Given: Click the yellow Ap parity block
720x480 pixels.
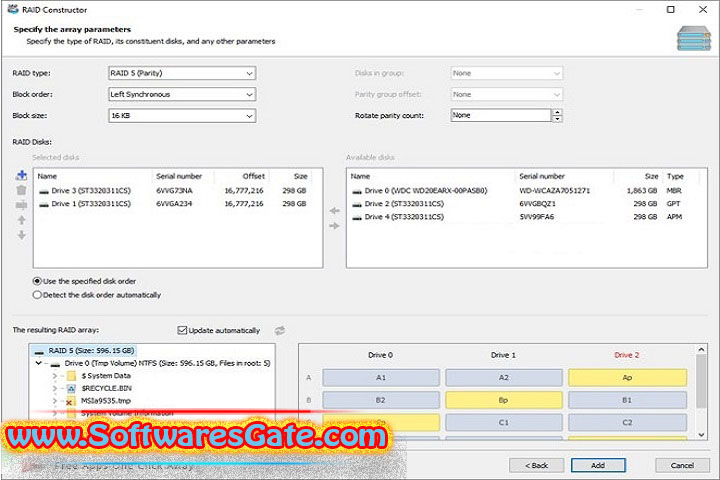Looking at the screenshot, I should 627,378.
